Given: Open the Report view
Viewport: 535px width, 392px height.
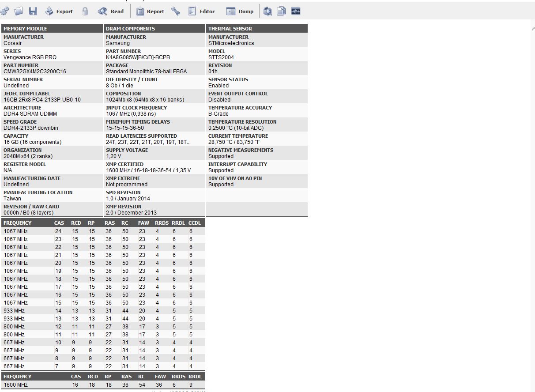Looking at the screenshot, I should pyautogui.click(x=150, y=11).
